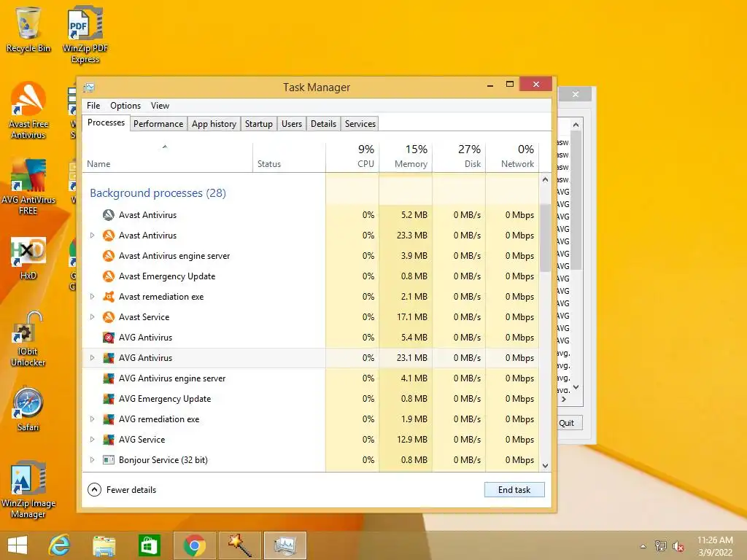Sort by the Disk column header
The image size is (747, 560).
tap(460, 157)
